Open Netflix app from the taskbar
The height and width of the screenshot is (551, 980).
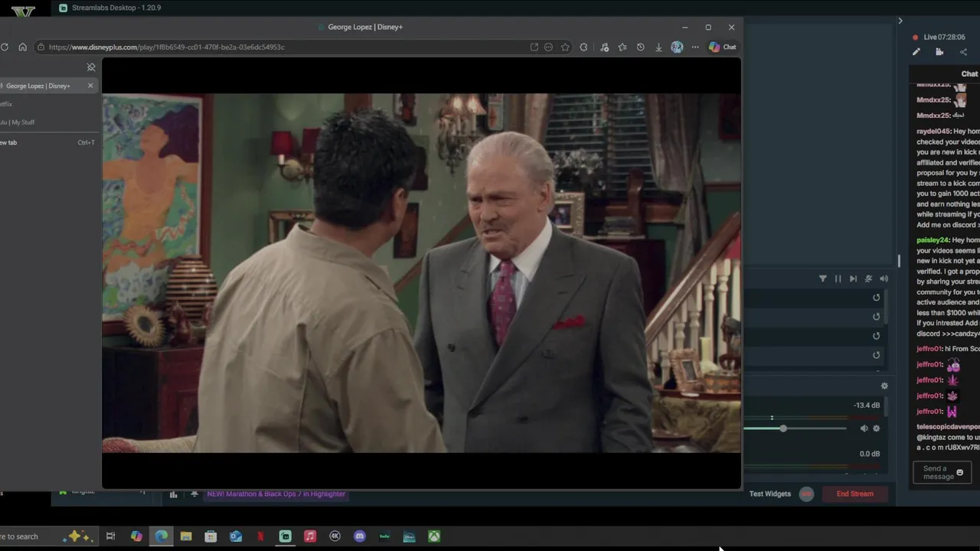click(x=260, y=536)
